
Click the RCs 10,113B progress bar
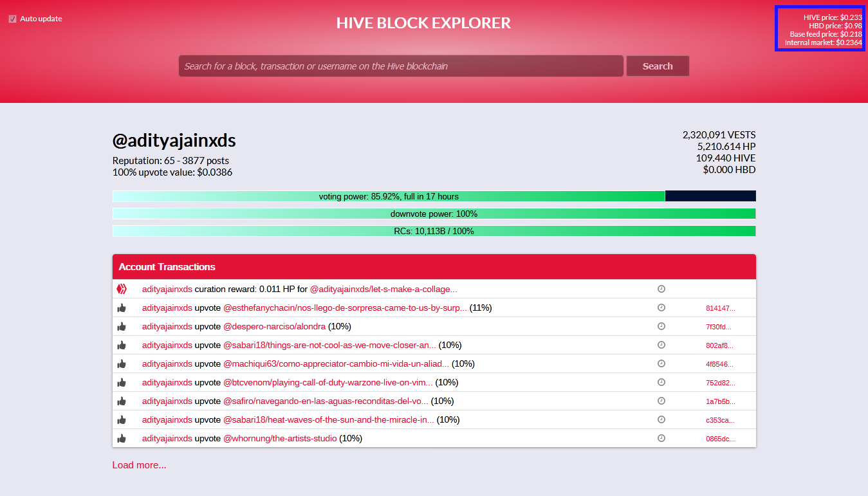click(434, 231)
